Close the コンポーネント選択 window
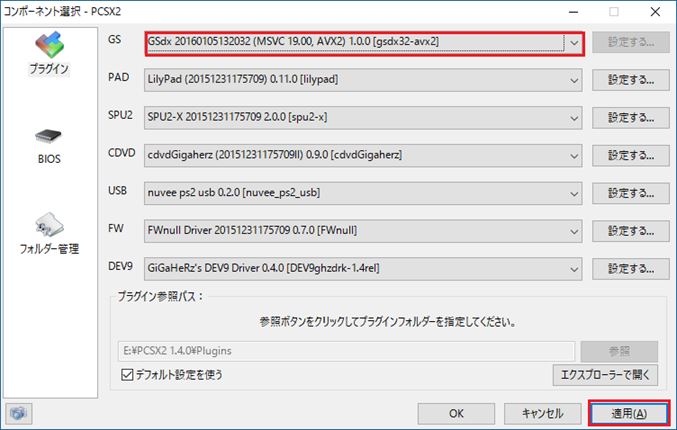The height and width of the screenshot is (430, 677). point(655,12)
